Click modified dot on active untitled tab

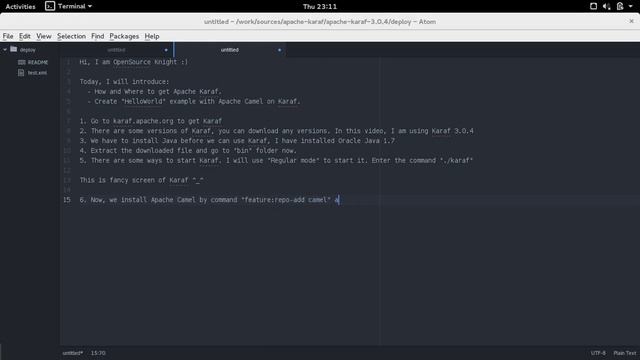point(280,50)
